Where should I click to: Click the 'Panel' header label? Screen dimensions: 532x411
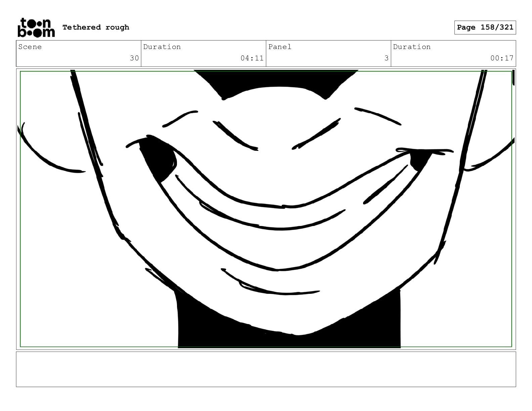[280, 47]
